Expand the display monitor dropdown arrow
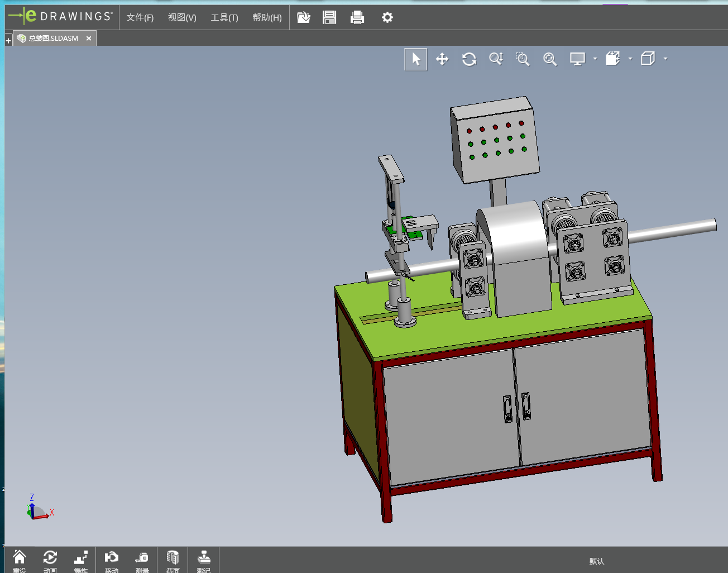Image resolution: width=728 pixels, height=573 pixels. coord(595,59)
